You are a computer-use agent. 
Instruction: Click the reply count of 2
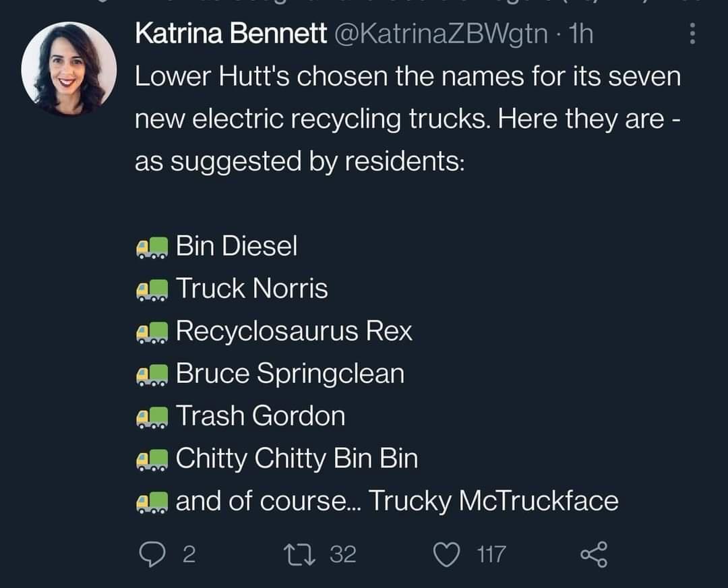(x=189, y=554)
